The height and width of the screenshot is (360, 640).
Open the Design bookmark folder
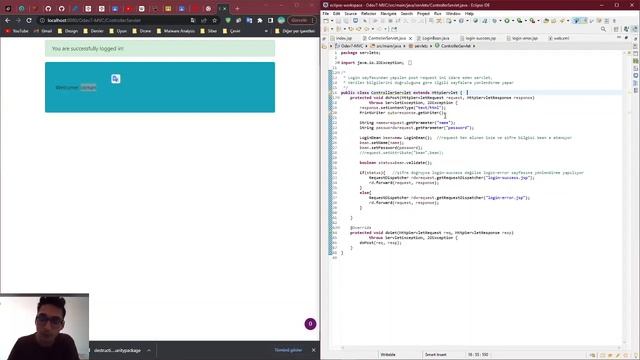coord(68,31)
